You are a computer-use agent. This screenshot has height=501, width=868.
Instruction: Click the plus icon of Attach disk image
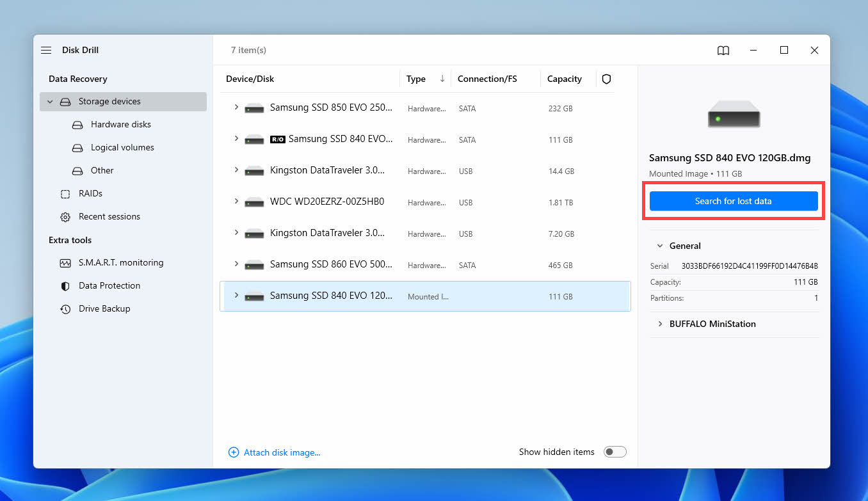[x=234, y=452]
